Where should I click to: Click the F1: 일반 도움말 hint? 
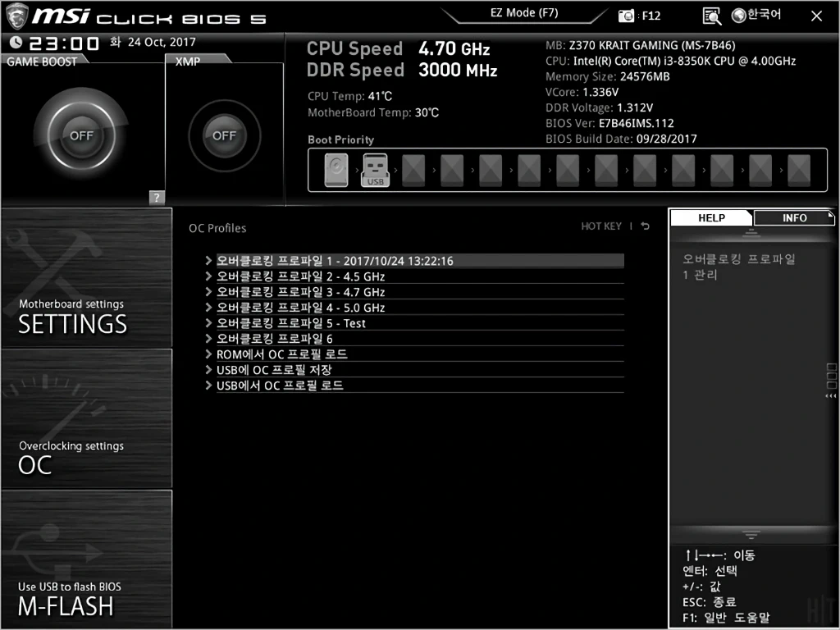[x=727, y=618]
